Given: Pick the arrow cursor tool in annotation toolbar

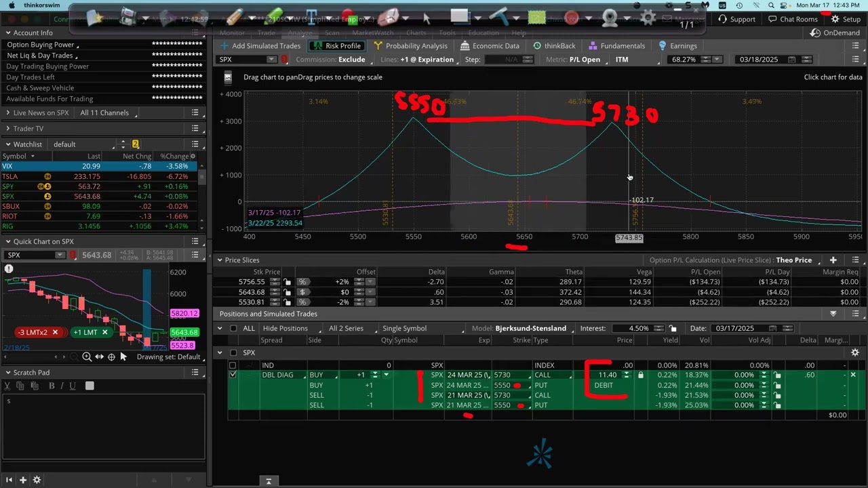Looking at the screenshot, I should [x=427, y=18].
